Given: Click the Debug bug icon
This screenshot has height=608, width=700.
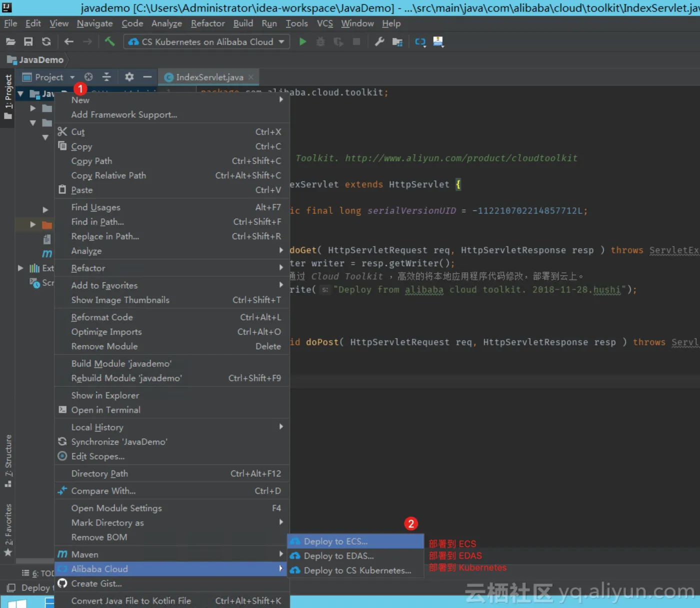Looking at the screenshot, I should 320,42.
